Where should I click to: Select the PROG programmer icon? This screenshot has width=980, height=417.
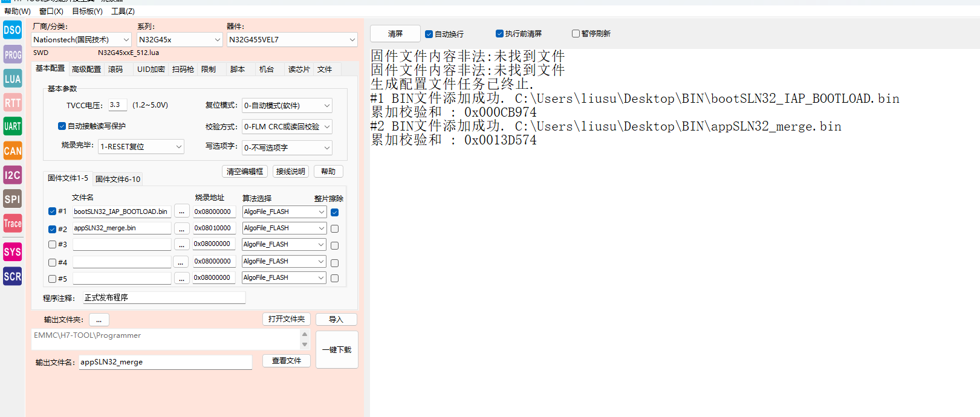click(12, 54)
